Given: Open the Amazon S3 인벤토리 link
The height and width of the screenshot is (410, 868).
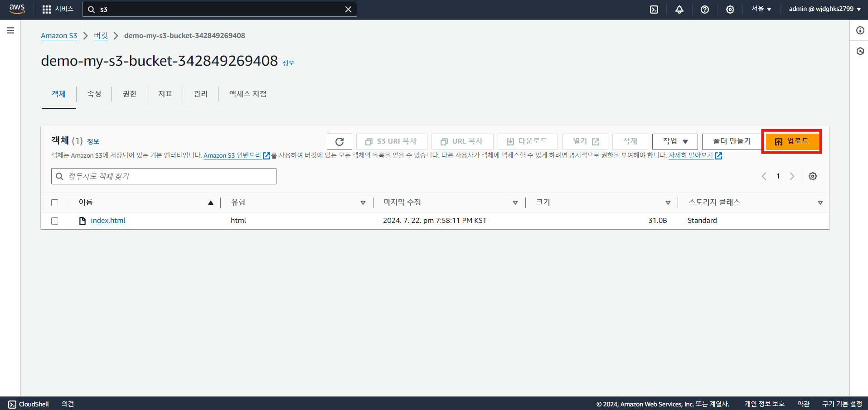Looking at the screenshot, I should coord(237,155).
